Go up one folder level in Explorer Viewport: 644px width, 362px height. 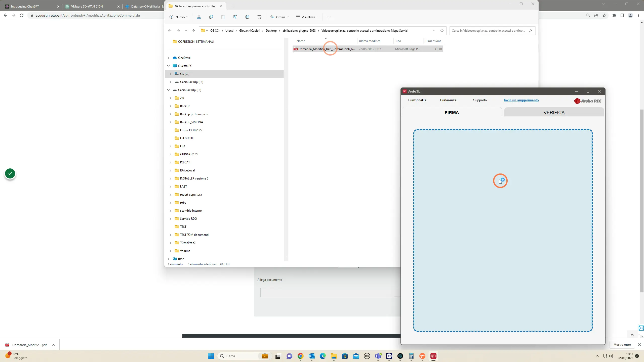pyautogui.click(x=193, y=31)
